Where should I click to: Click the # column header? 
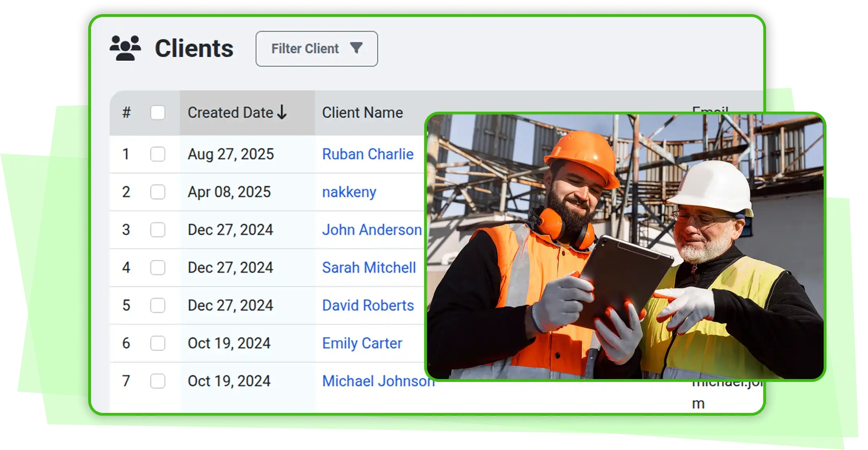pos(126,112)
